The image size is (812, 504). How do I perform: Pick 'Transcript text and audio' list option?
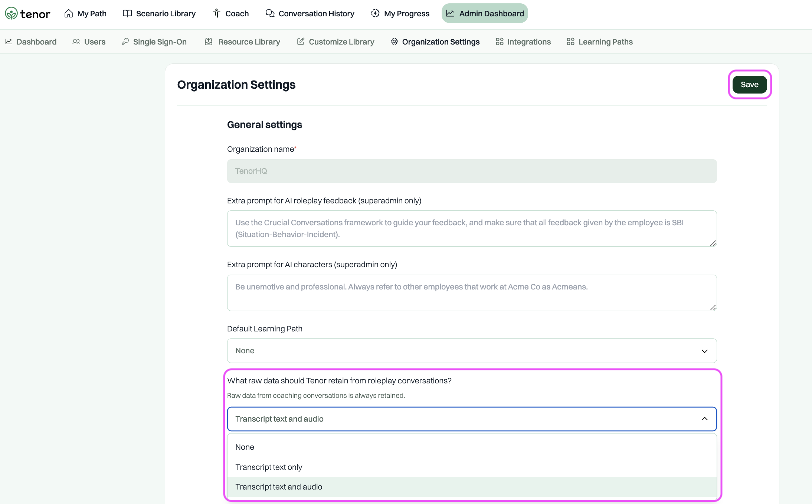point(279,487)
